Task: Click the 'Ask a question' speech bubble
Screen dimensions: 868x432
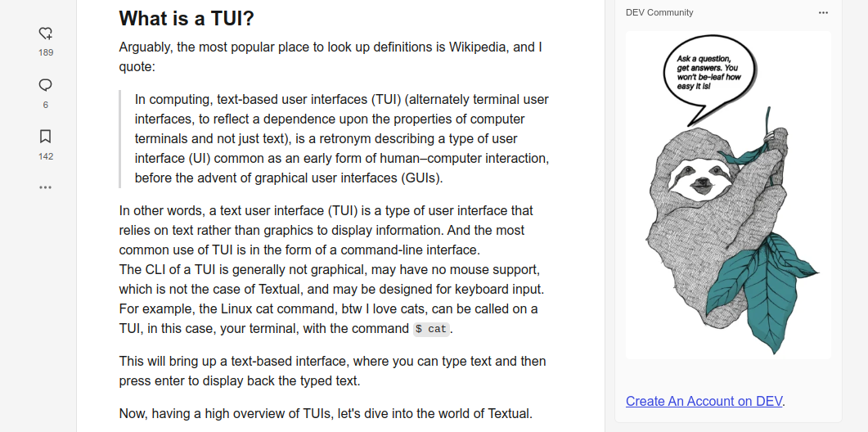Action: click(708, 74)
